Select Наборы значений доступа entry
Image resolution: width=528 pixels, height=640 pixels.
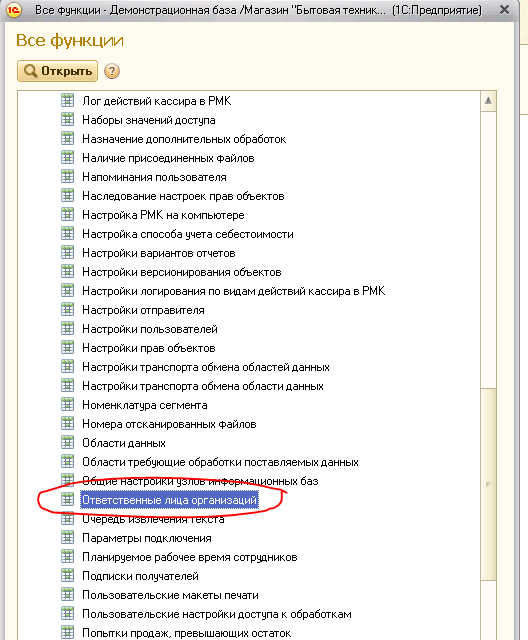pyautogui.click(x=149, y=120)
